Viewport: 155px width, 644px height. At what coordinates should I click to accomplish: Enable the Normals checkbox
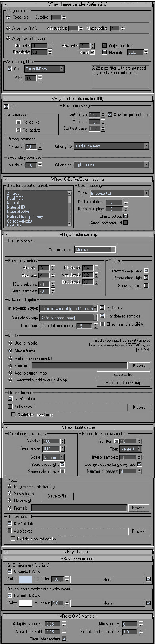pyautogui.click(x=104, y=52)
